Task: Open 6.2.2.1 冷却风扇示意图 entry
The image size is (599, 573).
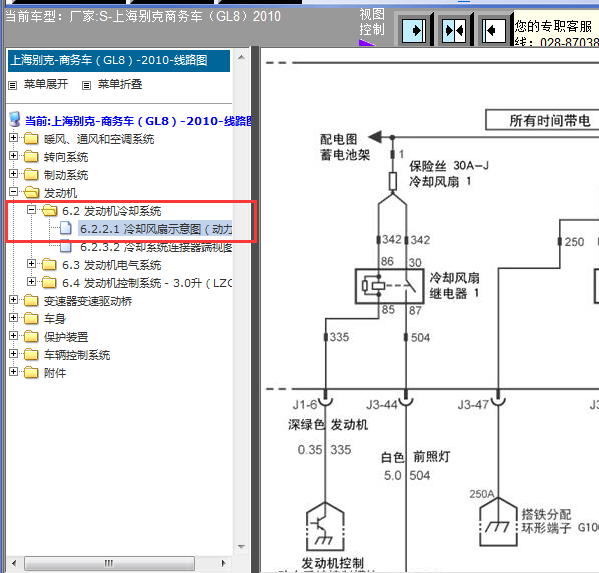Action: (155, 229)
